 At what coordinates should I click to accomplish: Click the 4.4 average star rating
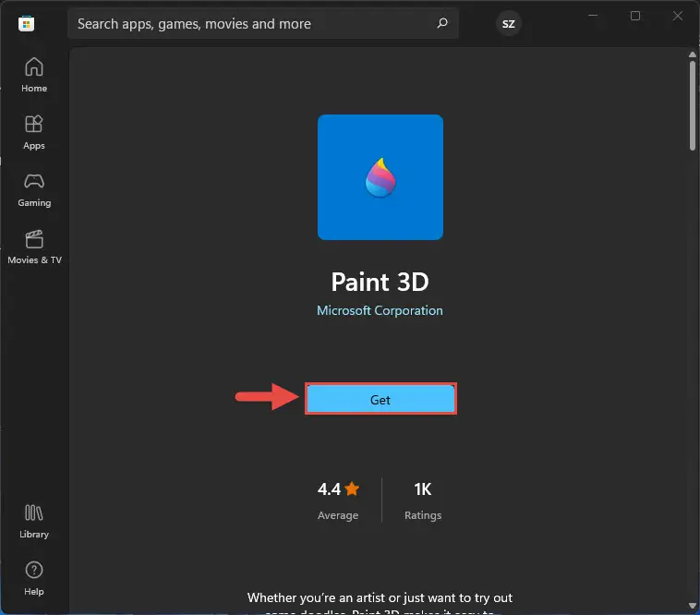tap(338, 489)
